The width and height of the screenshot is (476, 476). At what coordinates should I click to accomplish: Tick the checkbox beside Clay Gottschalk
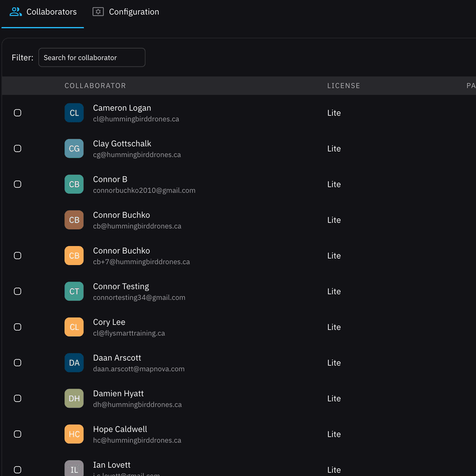(x=18, y=149)
